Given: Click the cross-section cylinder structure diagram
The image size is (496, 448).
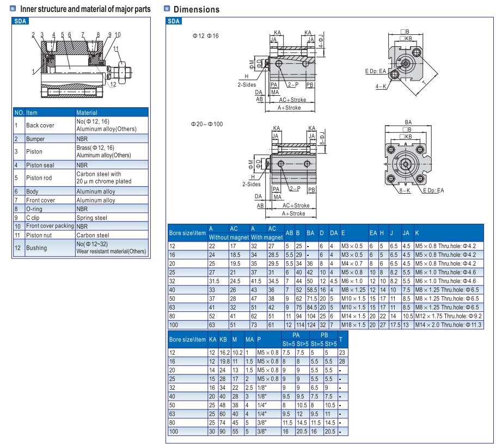Looking at the screenshot, I should (x=82, y=65).
